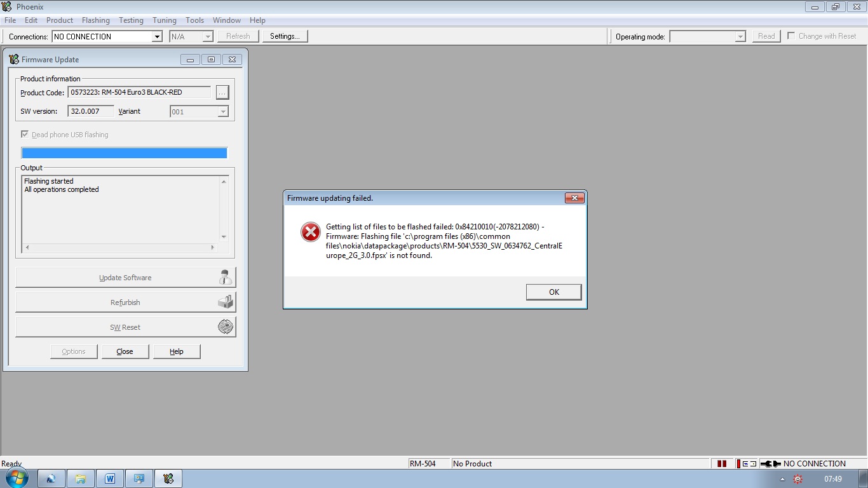
Task: Open the Product menu
Action: click(60, 20)
